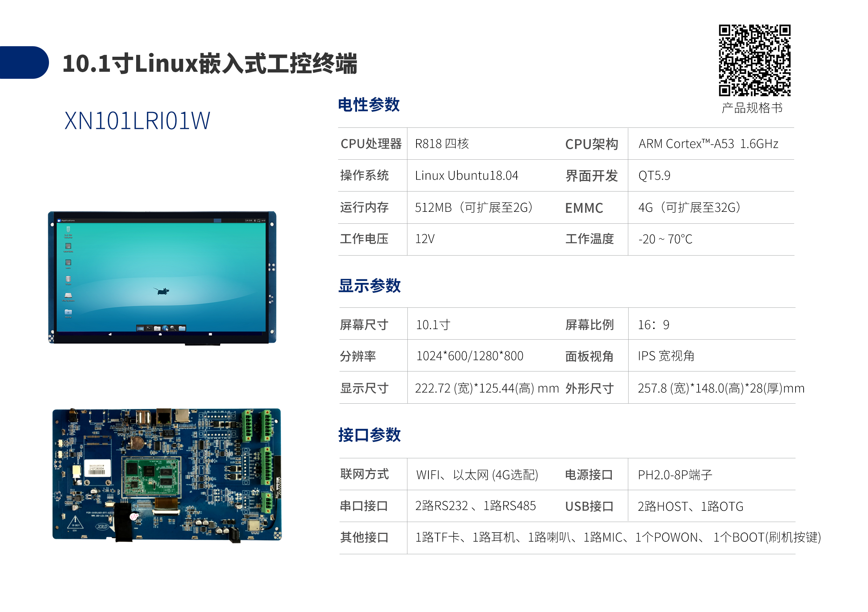Select the 外形尺寸 label
The image size is (868, 612).
tap(589, 389)
